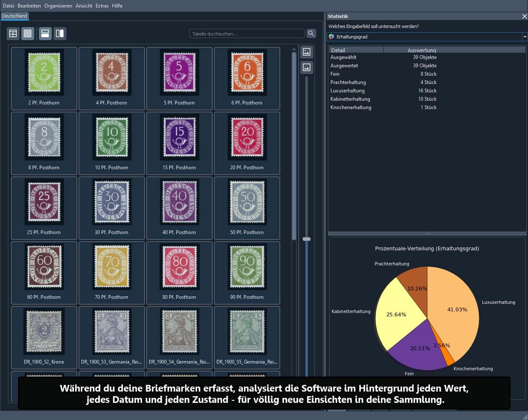
Task: Select the small thumbnail size icon
Action: 307,67
